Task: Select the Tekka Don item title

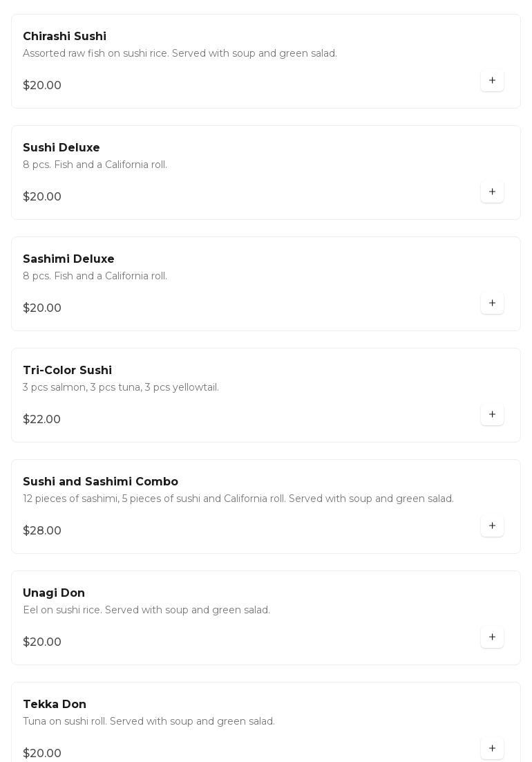Action: [55, 705]
